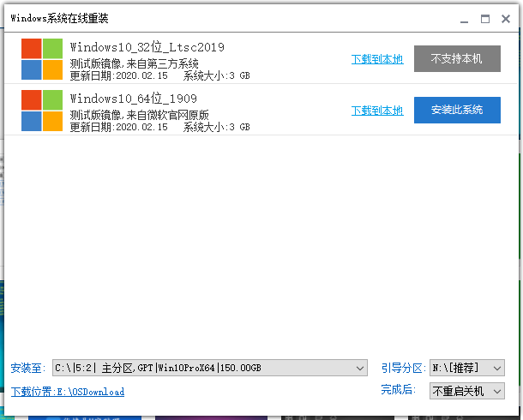The height and width of the screenshot is (420, 523).
Task: Click 下载到本地 link for Windows10_64位_1909
Action: click(377, 111)
